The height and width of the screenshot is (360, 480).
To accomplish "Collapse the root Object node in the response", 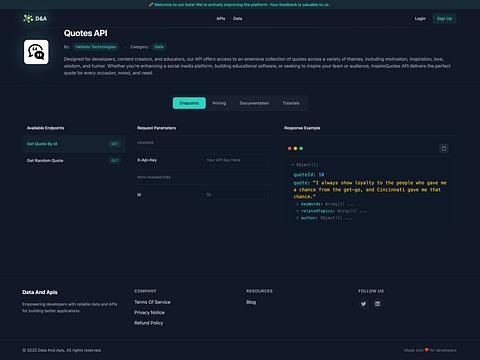I will point(293,165).
